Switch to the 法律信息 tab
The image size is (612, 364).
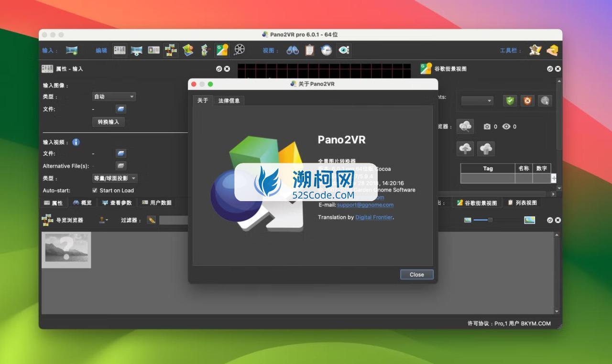[x=229, y=100]
